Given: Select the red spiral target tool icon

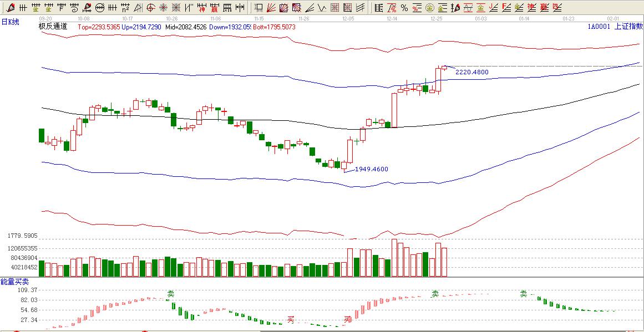Looking at the screenshot, I should coord(150,8).
